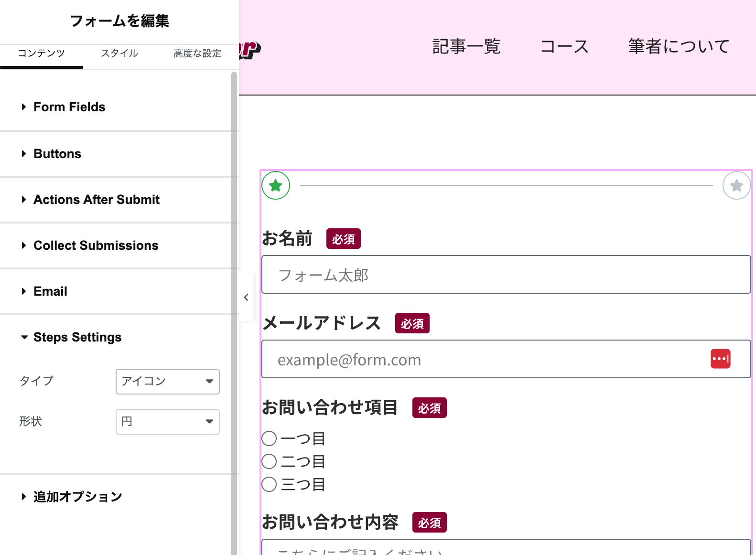Open the 筆者について navigation link
Image resolution: width=756 pixels, height=555 pixels.
pyautogui.click(x=678, y=46)
